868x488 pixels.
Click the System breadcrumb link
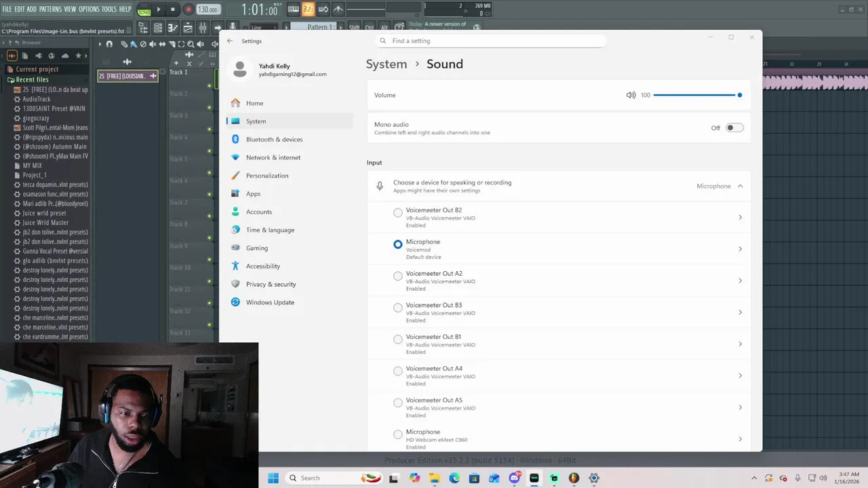pos(387,64)
